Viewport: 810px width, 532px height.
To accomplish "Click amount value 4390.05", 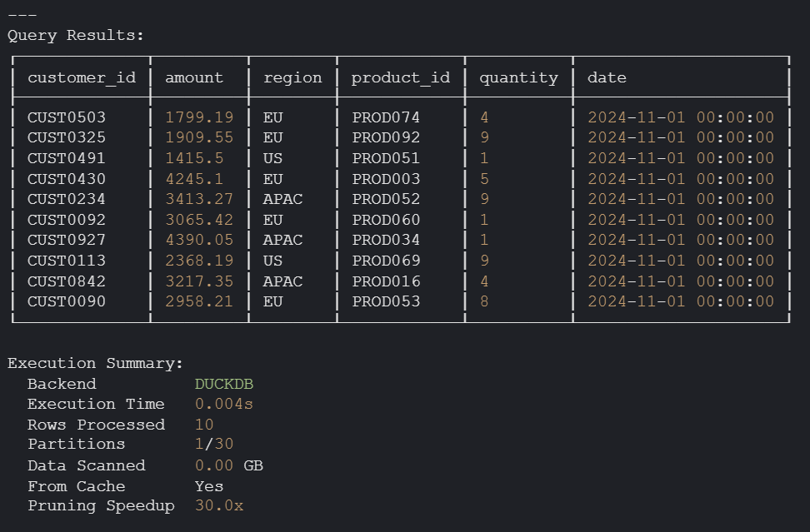I will pos(199,240).
